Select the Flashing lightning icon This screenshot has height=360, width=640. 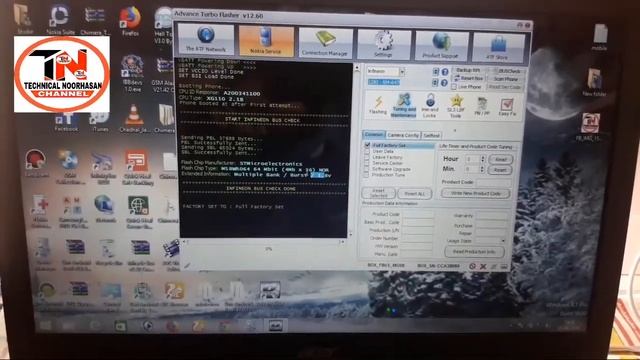(x=378, y=105)
